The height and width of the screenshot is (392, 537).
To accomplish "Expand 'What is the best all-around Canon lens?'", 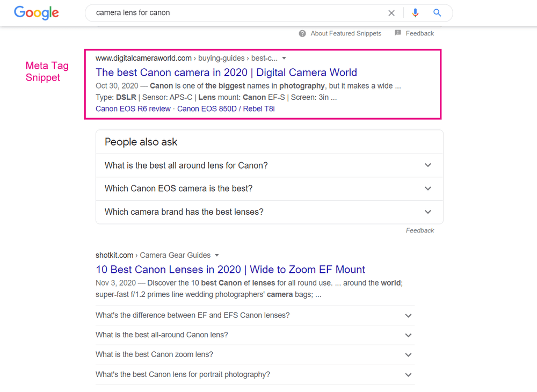I will click(255, 335).
